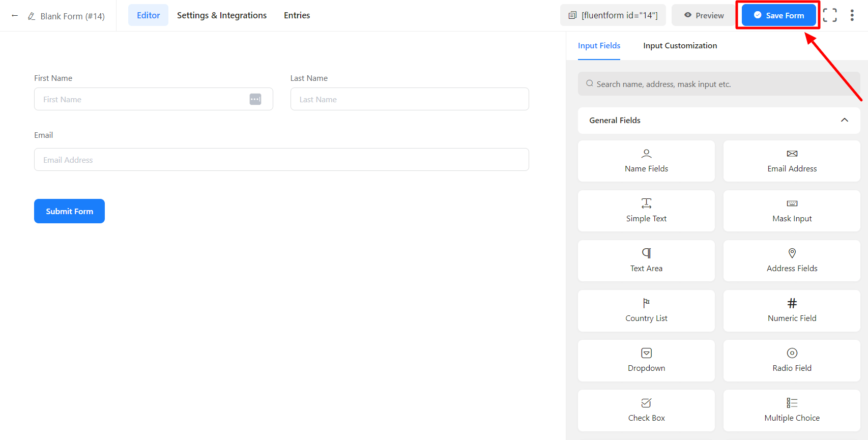Image resolution: width=868 pixels, height=440 pixels.
Task: Add a Dropdown field to form
Action: coord(646,360)
